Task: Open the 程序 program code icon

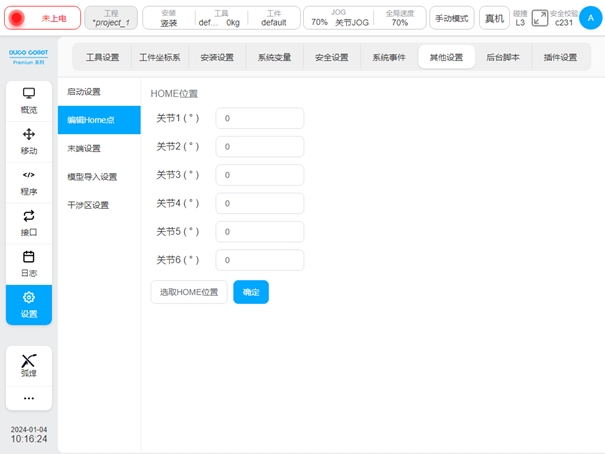Action: pos(29,175)
